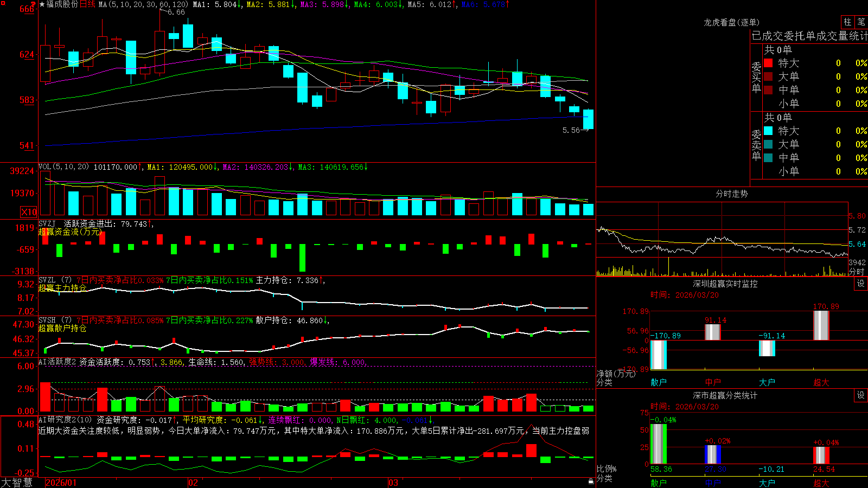Select the SVSH (7) indicator label

(x=55, y=320)
